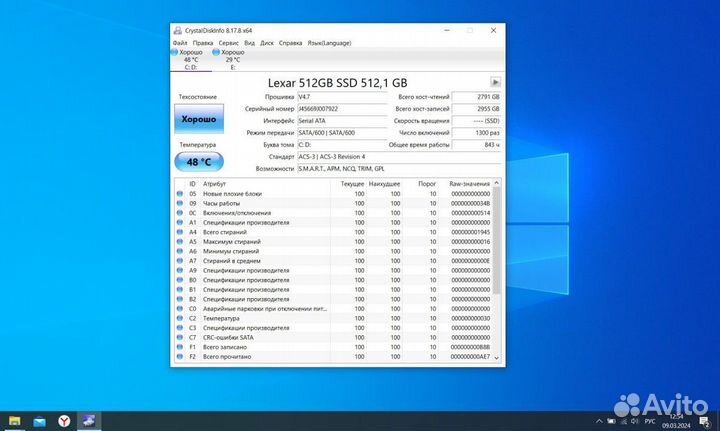The width and height of the screenshot is (720, 431).
Task: Click the attribute list scroll-down arrow
Action: click(496, 358)
